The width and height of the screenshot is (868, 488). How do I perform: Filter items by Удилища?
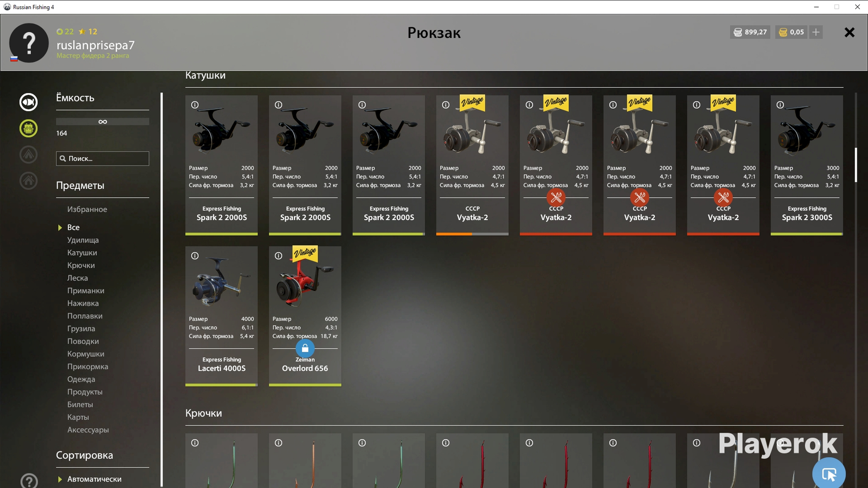coord(83,240)
